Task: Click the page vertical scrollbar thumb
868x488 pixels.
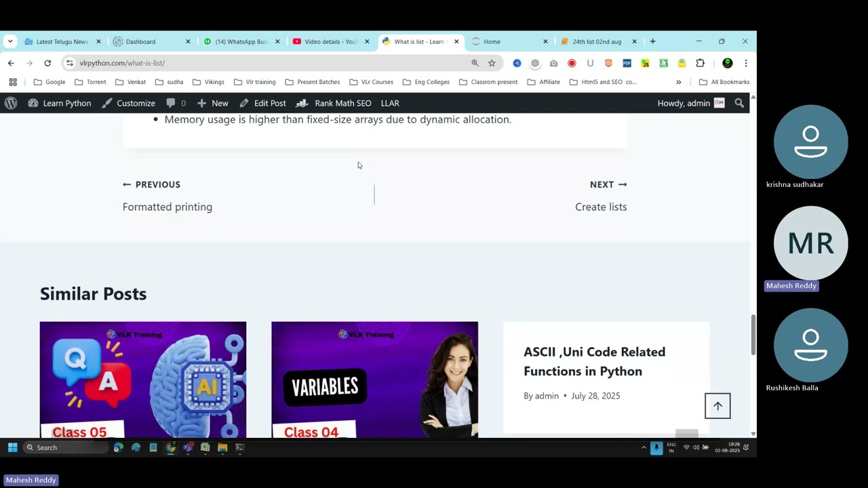Action: [x=753, y=334]
